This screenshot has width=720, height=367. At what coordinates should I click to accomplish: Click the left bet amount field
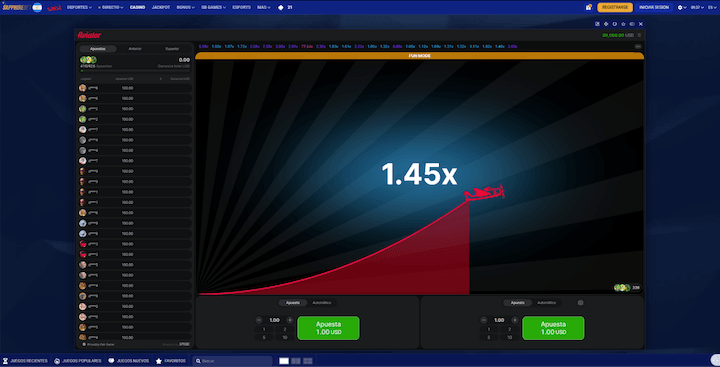pos(274,320)
